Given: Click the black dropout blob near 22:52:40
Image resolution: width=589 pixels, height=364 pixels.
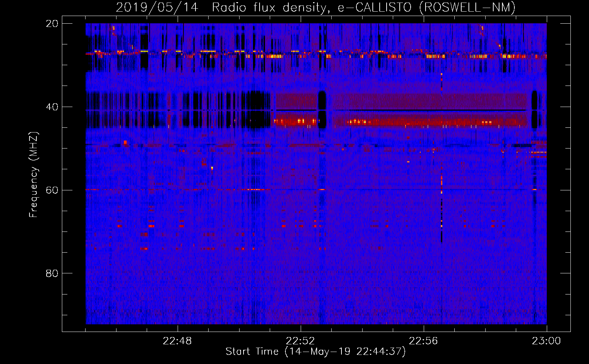Looking at the screenshot, I should pos(322,109).
